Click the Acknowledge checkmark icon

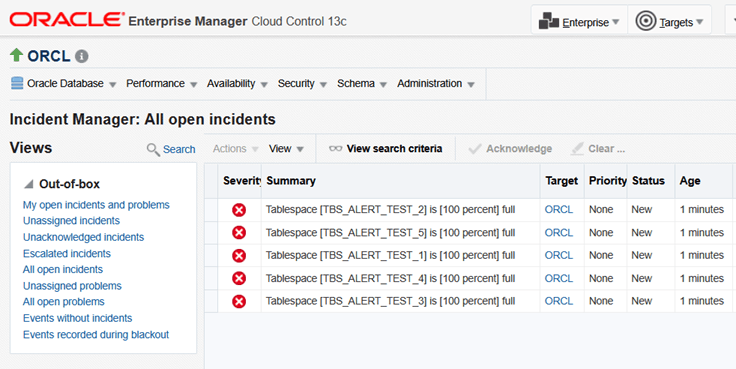pyautogui.click(x=475, y=149)
